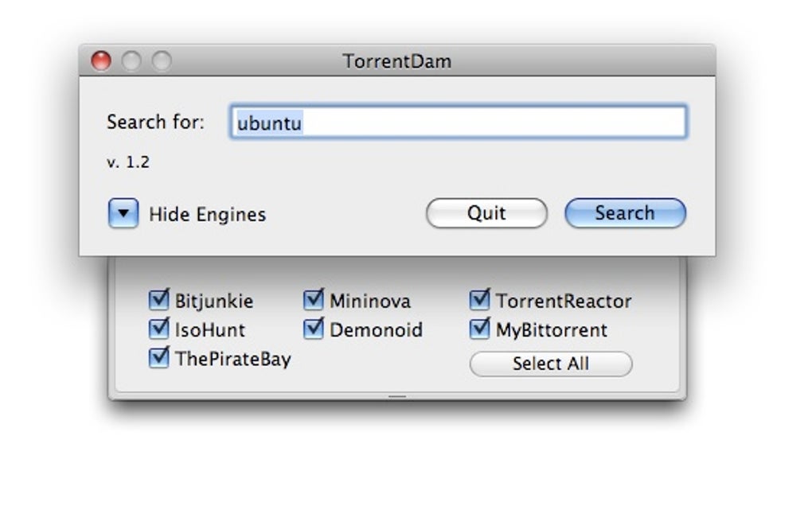Click the middle minimize window button
This screenshot has height=510, width=812.
click(x=131, y=60)
